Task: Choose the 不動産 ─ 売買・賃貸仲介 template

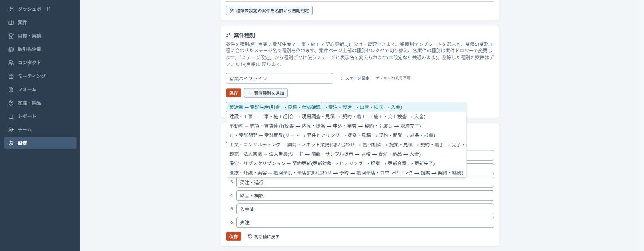Action: click(347, 126)
